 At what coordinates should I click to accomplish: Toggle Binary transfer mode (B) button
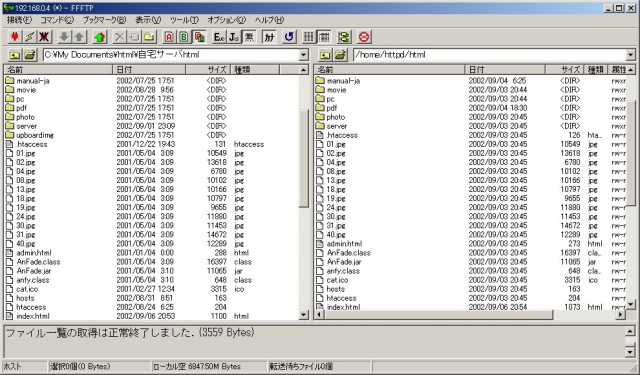[x=184, y=37]
